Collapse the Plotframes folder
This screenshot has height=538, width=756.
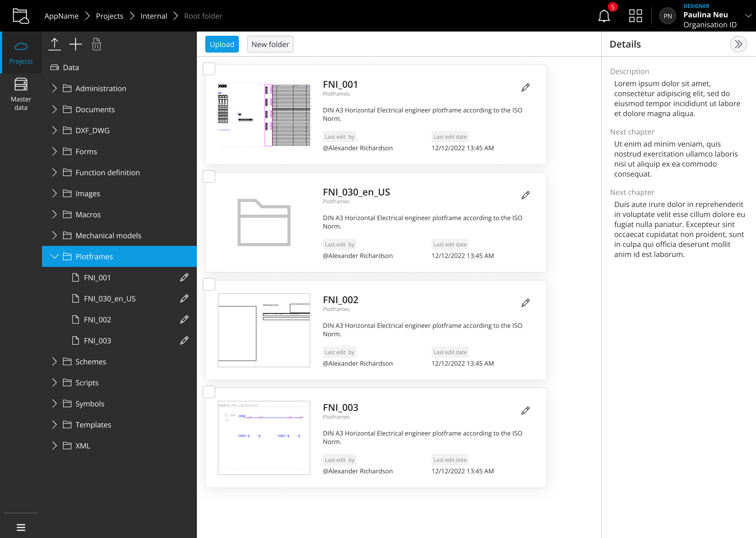point(54,256)
